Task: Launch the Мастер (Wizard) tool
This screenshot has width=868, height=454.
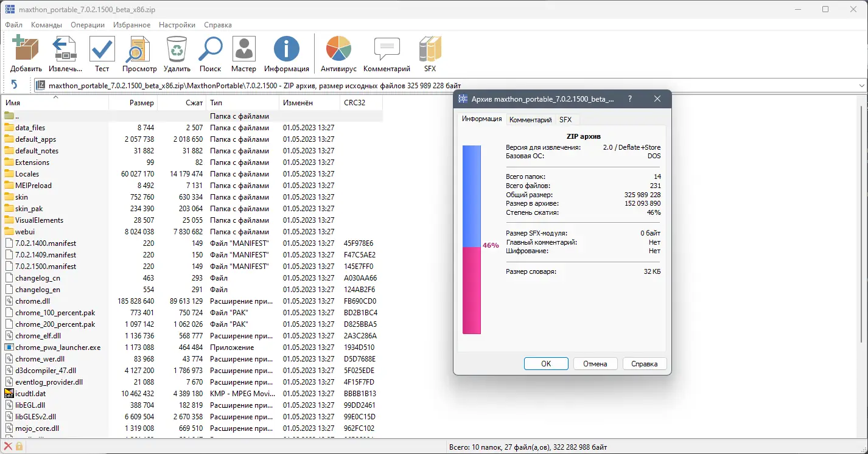Action: click(x=243, y=49)
